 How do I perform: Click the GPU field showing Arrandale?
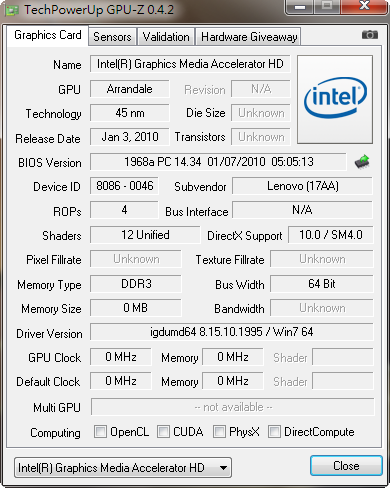(x=130, y=89)
